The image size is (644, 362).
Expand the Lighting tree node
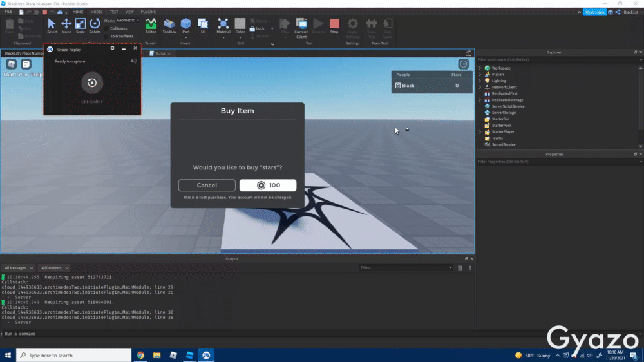480,81
